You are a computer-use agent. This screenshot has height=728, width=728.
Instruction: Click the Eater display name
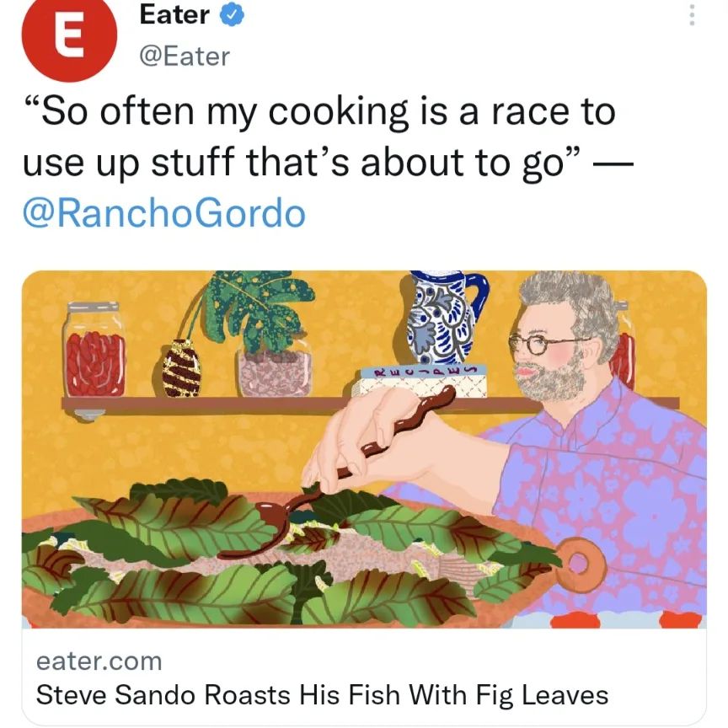tap(174, 14)
